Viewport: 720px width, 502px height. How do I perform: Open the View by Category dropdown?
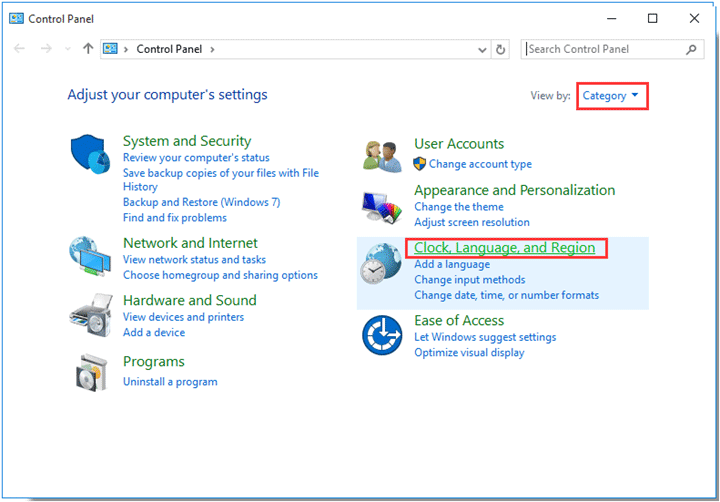[x=611, y=96]
